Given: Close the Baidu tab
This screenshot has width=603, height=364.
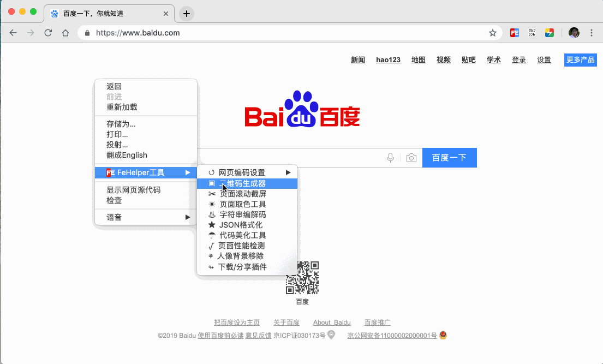Looking at the screenshot, I should click(166, 14).
